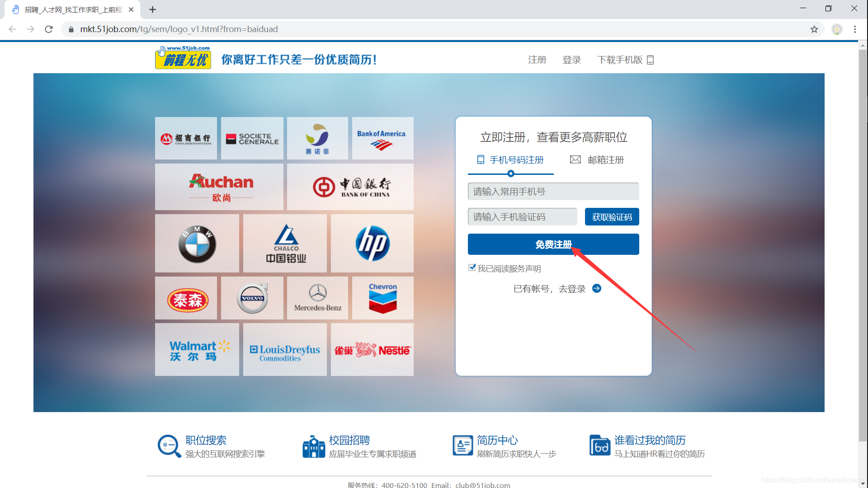Open the 校园招聘 heading link
This screenshot has height=488, width=868.
point(349,440)
